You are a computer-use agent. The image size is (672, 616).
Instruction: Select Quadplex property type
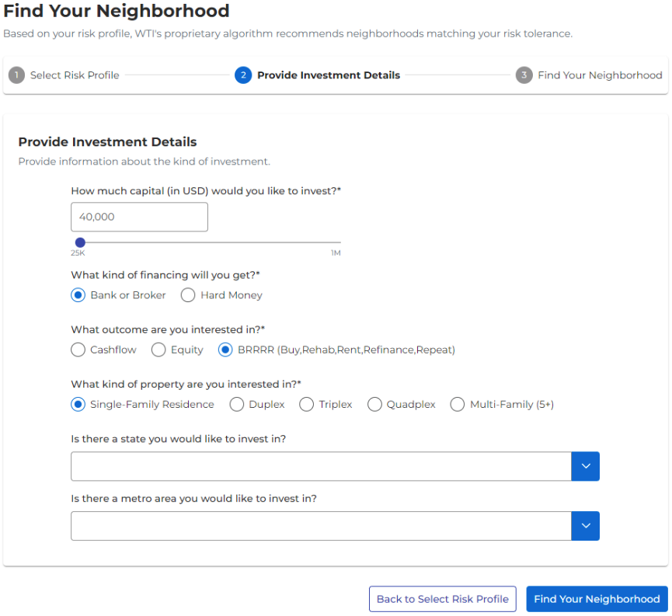click(x=374, y=404)
